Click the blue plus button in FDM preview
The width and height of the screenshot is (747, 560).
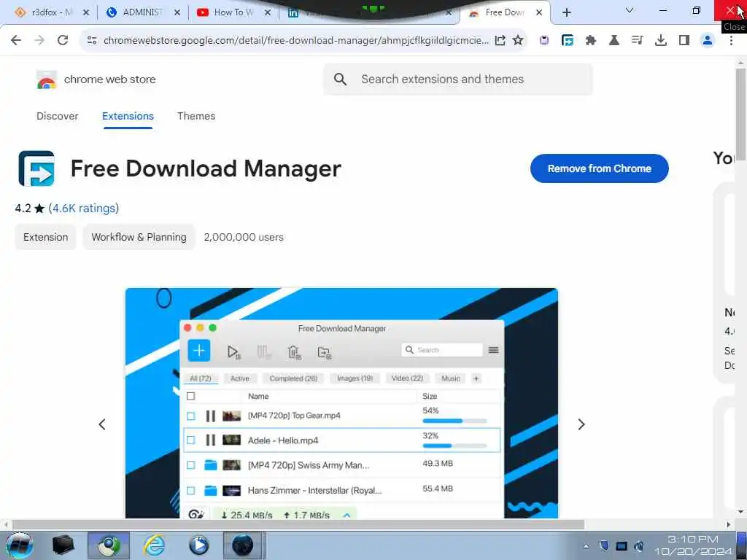click(x=198, y=351)
